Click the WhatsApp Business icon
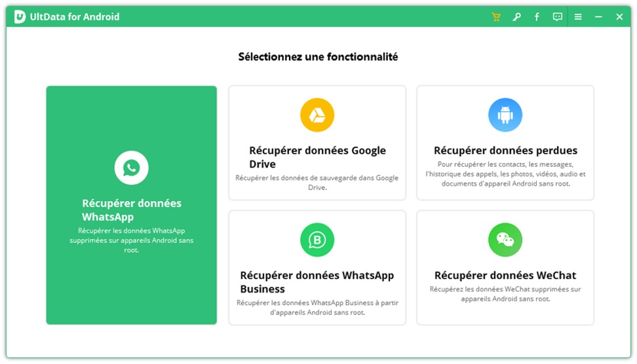 coord(317,240)
